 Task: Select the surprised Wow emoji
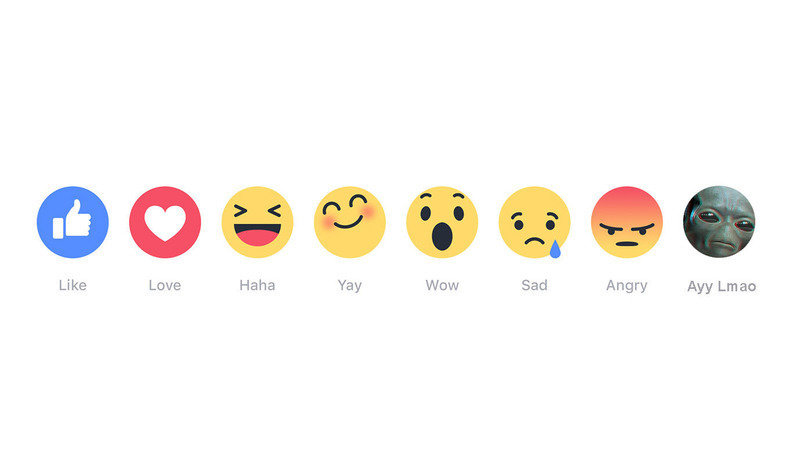[x=442, y=222]
